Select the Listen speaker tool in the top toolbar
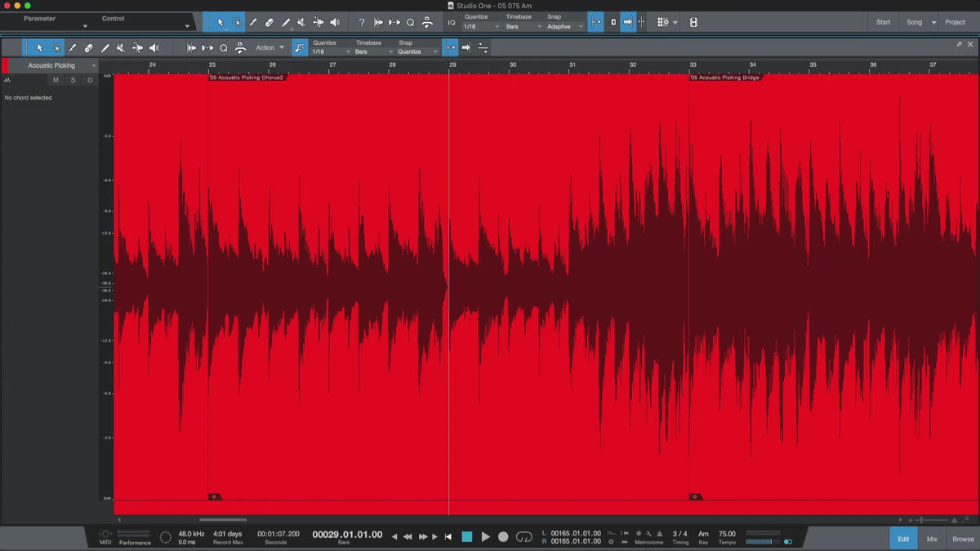The image size is (980, 551). [x=335, y=22]
